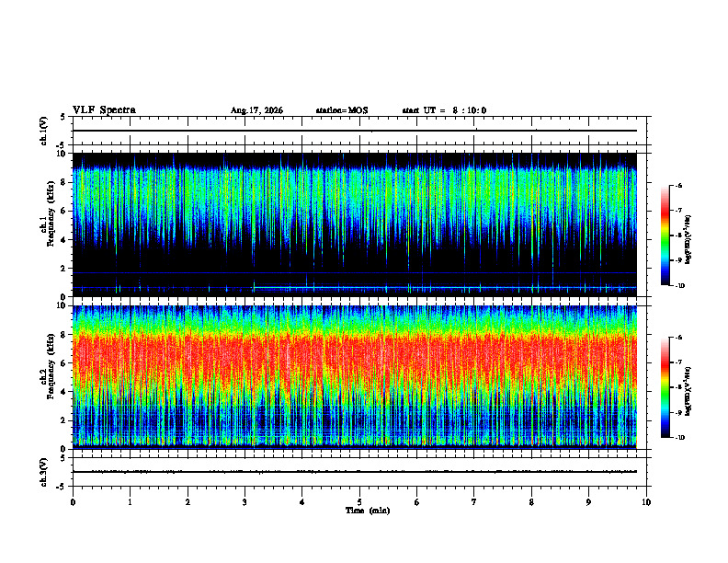This screenshot has width=728, height=563.
Task: Click the "Time (min)" x-axis label
Action: coord(368,511)
